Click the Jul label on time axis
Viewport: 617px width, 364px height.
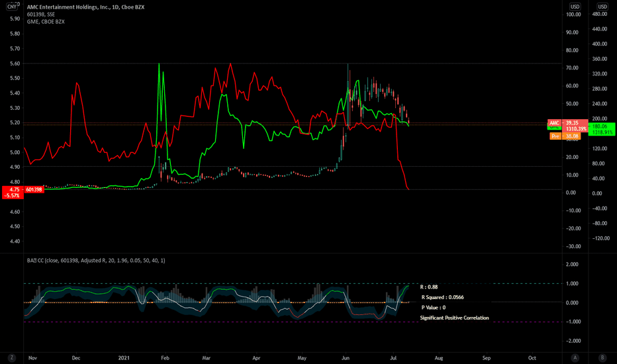tap(393, 358)
